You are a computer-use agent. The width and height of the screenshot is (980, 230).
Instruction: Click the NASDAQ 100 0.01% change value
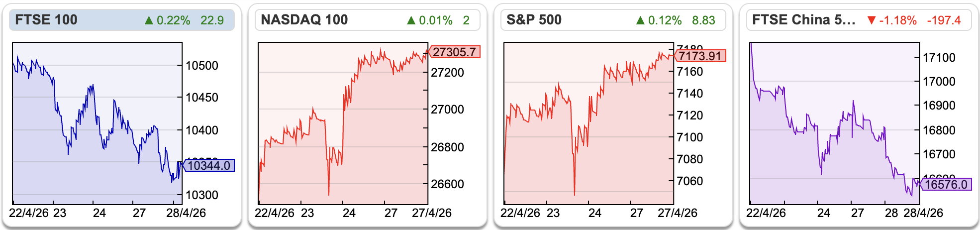coord(435,20)
